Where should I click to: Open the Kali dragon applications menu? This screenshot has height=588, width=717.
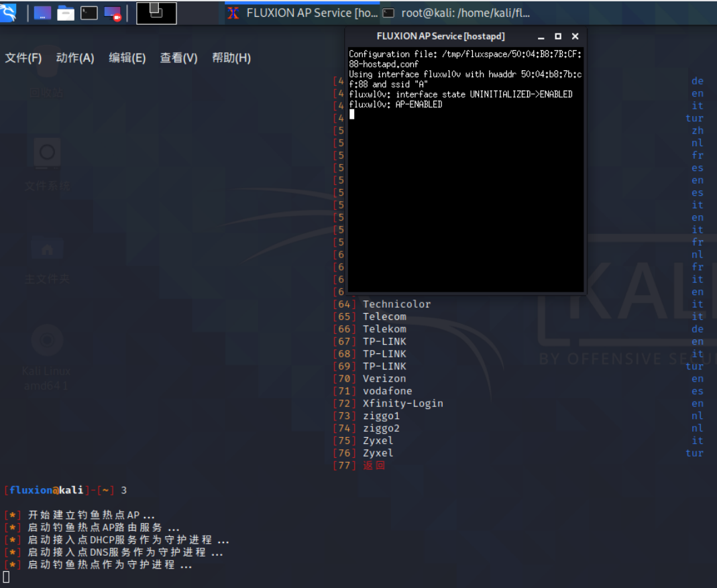coord(8,12)
